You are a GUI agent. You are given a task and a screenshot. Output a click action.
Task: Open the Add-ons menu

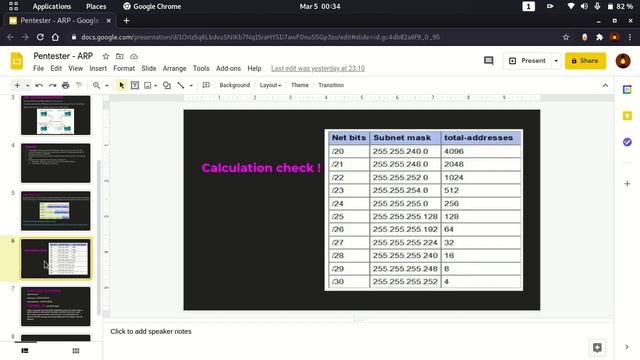228,69
